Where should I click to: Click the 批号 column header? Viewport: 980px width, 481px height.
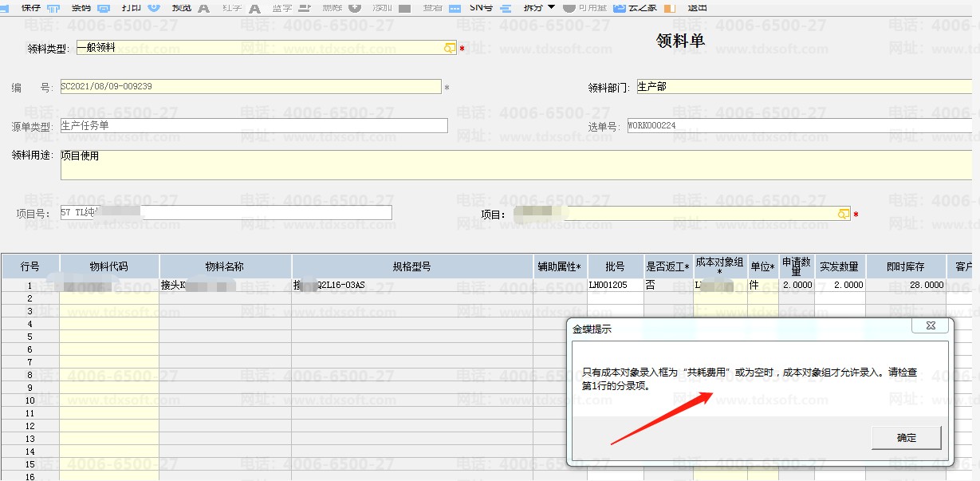tap(616, 266)
